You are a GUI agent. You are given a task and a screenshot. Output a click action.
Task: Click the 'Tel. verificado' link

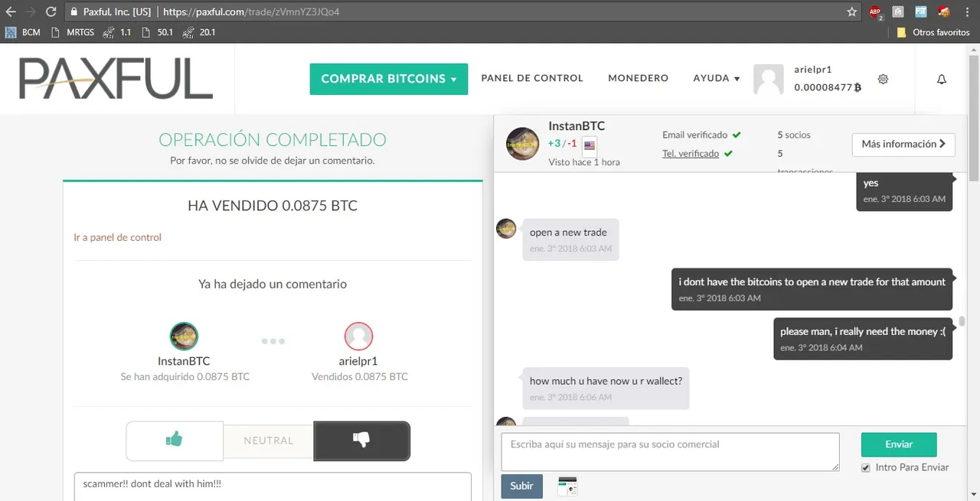point(691,153)
